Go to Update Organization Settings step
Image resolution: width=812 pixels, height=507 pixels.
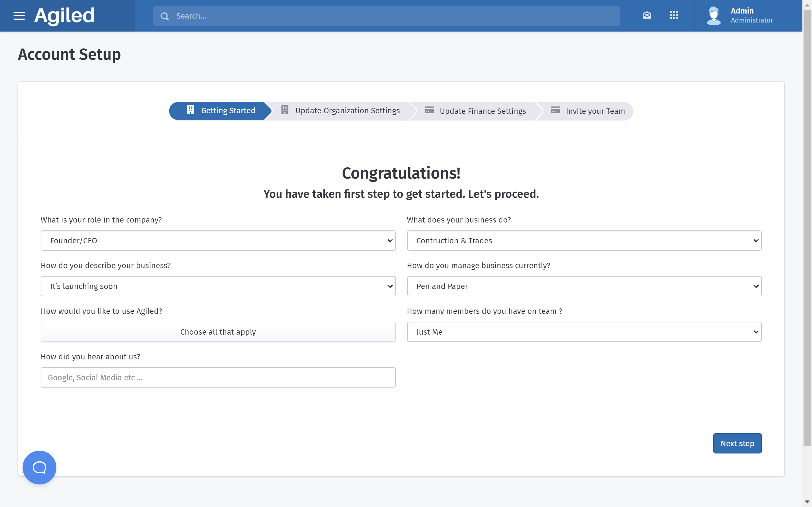point(347,111)
